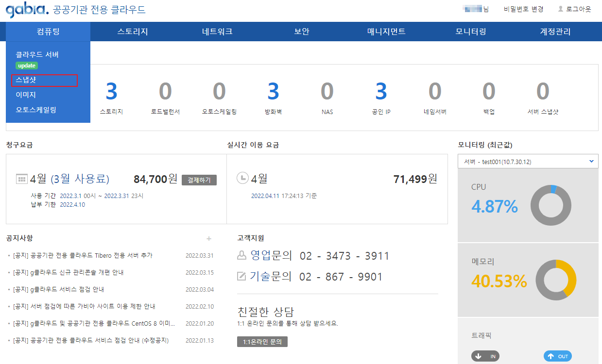Click the pencil icon next to 기술문의
This screenshot has width=602, height=364.
coord(241,277)
